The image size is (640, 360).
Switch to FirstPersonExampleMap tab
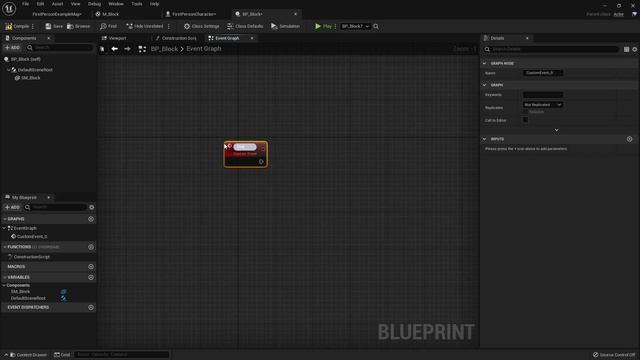point(57,14)
